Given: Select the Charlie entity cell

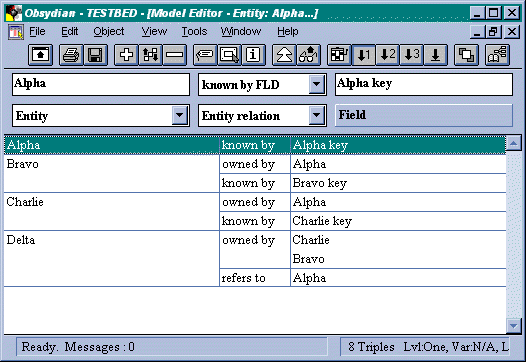Looking at the screenshot, I should 111,211.
